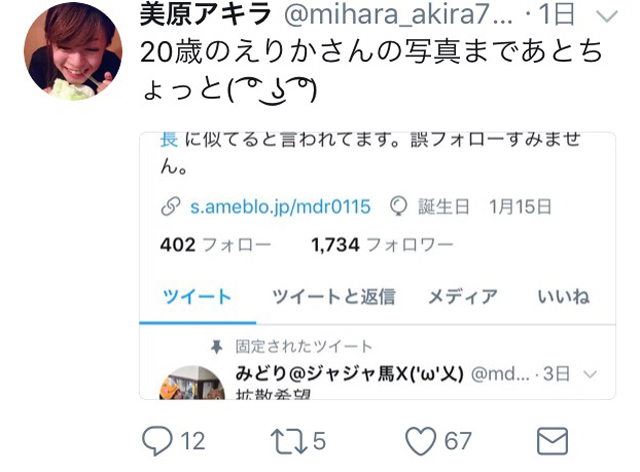
Task: Open the みどり@ジャジャ馬 avatar thumbnail
Action: pyautogui.click(x=192, y=382)
